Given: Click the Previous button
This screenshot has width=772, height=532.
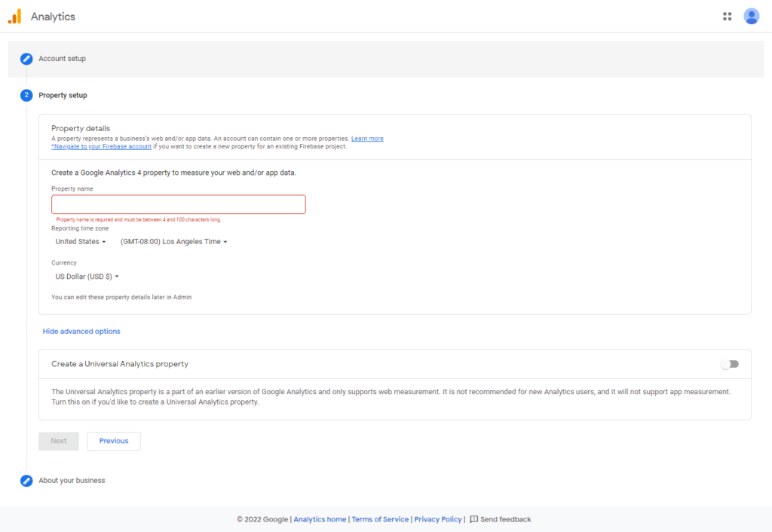Looking at the screenshot, I should (x=114, y=441).
